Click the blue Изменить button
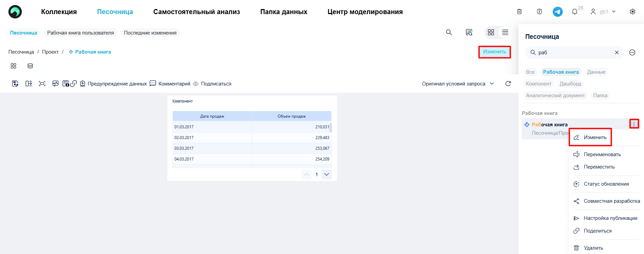The height and width of the screenshot is (254, 644). click(494, 52)
